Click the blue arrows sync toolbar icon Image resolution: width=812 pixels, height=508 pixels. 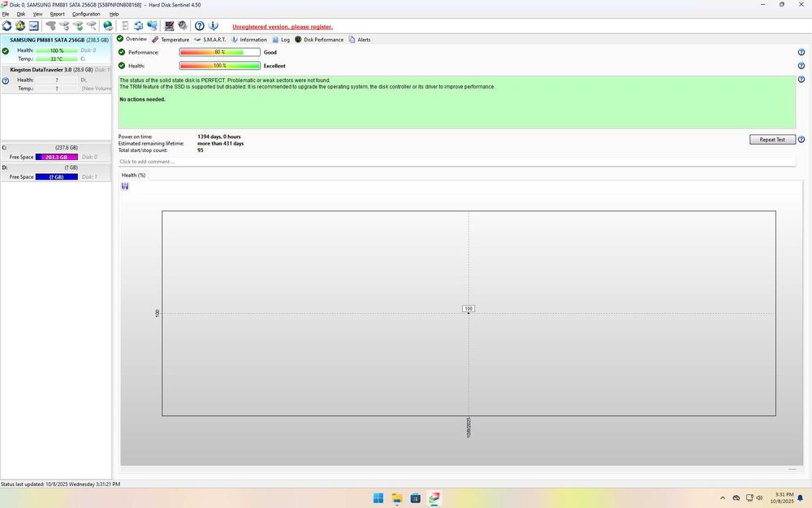click(x=138, y=25)
